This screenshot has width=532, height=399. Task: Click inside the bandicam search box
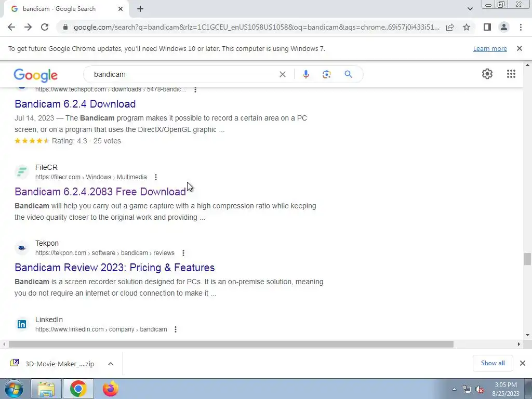point(183,74)
